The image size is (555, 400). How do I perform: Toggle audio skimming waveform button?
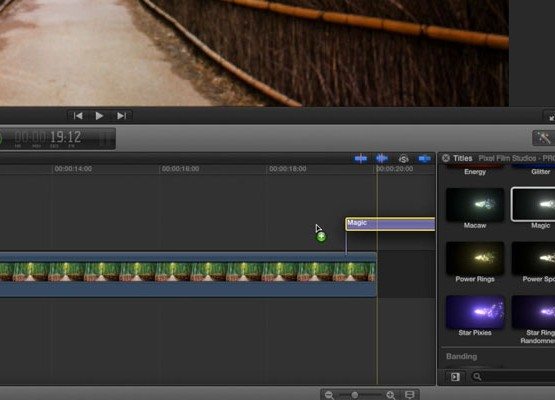click(382, 159)
